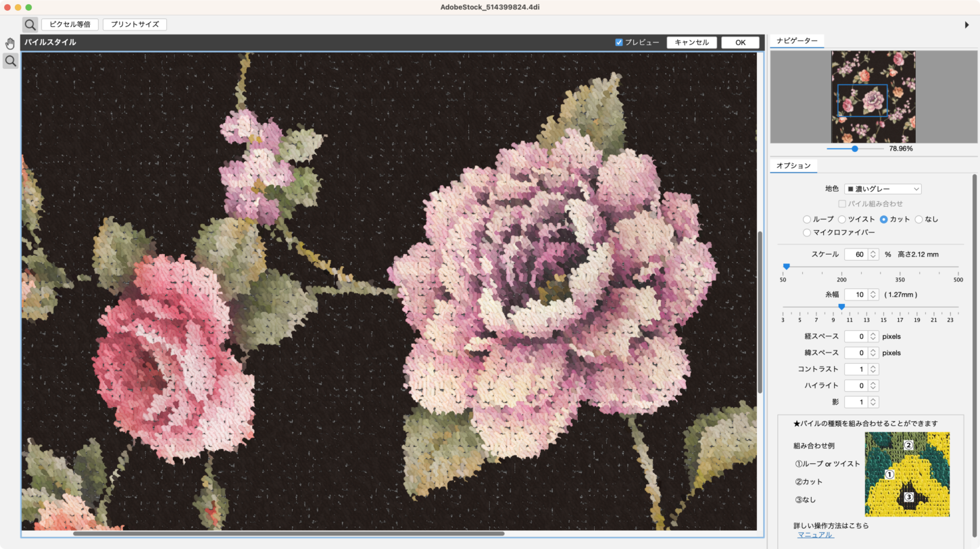Image resolution: width=980 pixels, height=549 pixels.
Task: Click the コントラスト stepper arrows
Action: pos(873,369)
